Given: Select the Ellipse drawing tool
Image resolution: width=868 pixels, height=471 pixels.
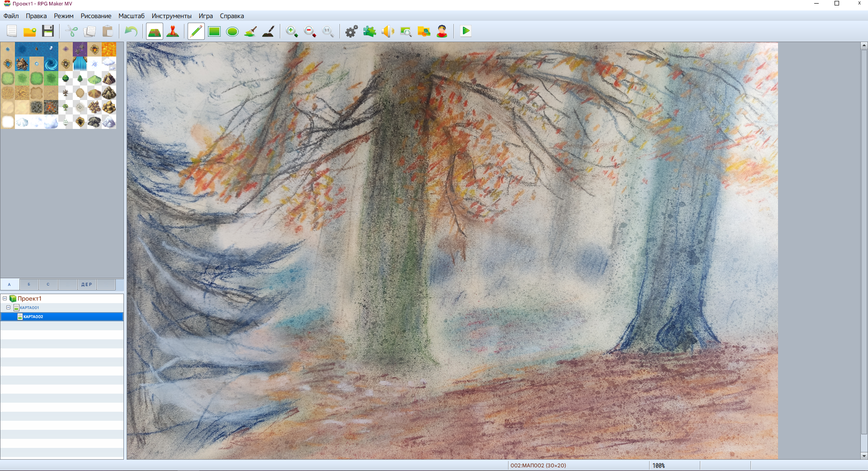Looking at the screenshot, I should 232,31.
